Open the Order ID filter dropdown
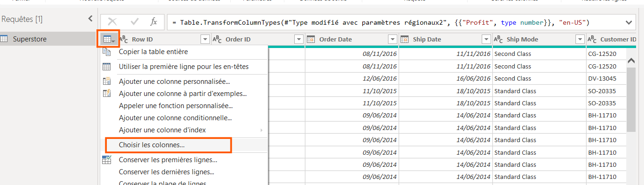This screenshot has height=185, width=644. 299,40
